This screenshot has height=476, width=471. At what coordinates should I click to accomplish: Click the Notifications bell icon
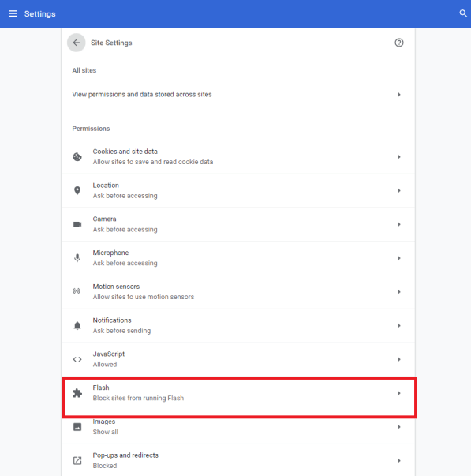[x=77, y=325]
